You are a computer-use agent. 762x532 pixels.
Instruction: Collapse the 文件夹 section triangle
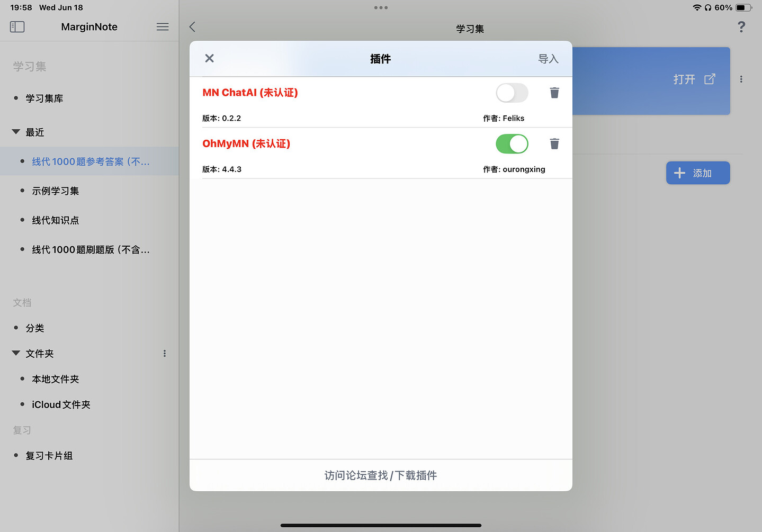[16, 353]
